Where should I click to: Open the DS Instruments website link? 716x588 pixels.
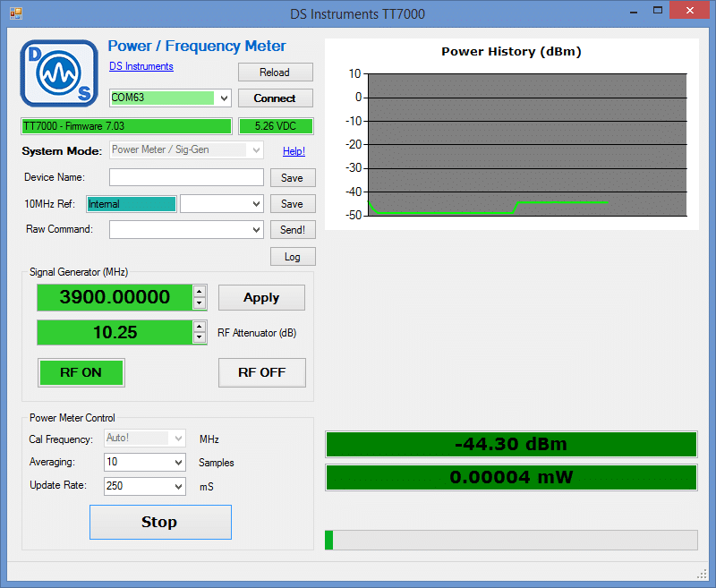(141, 66)
